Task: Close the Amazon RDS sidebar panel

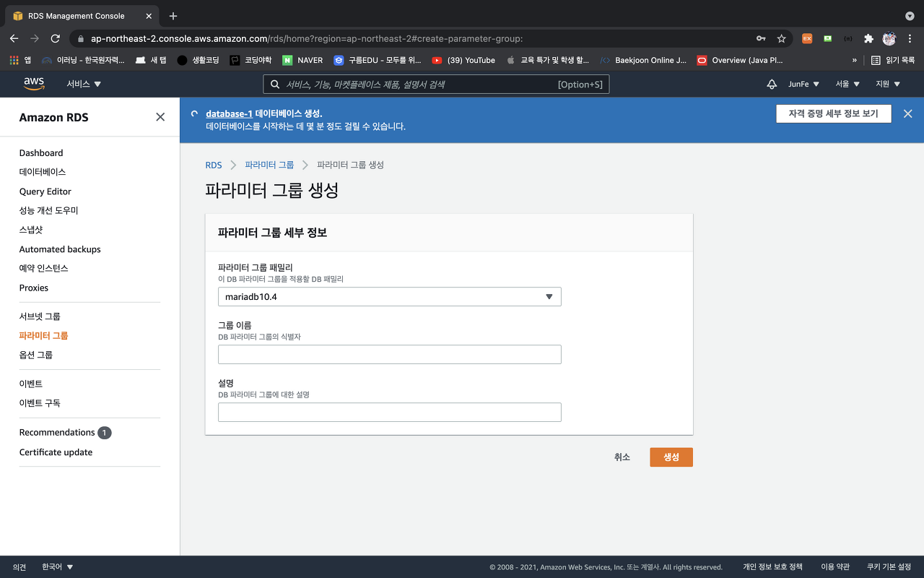Action: pos(160,117)
